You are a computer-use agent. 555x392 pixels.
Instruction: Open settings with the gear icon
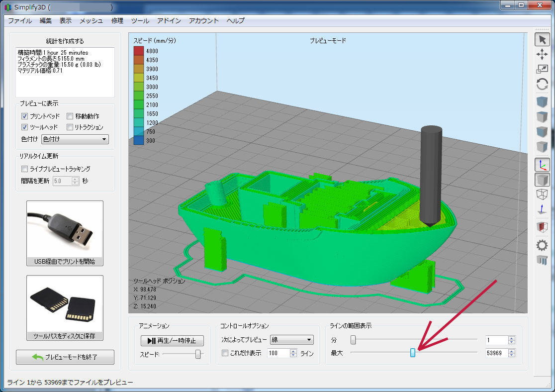click(x=542, y=245)
